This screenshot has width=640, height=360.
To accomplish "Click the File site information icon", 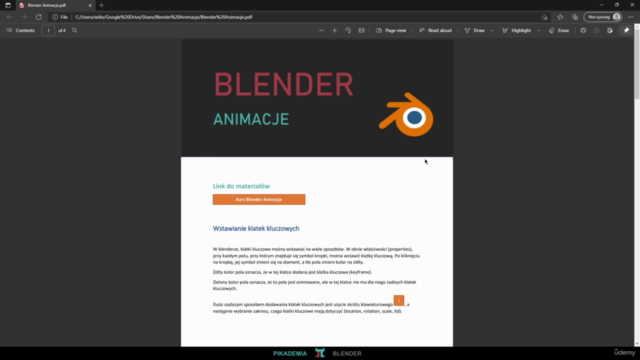I will coord(60,17).
